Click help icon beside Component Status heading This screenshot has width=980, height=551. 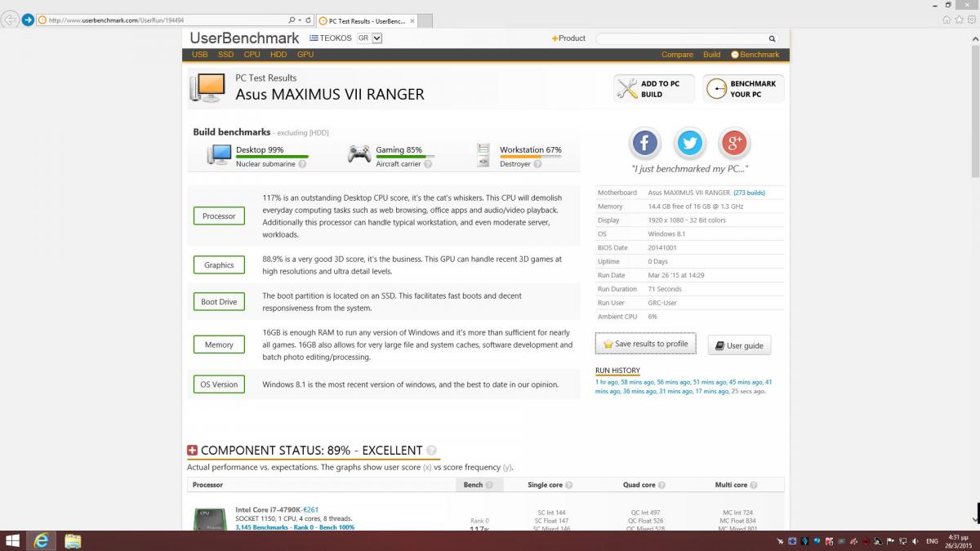(x=431, y=451)
